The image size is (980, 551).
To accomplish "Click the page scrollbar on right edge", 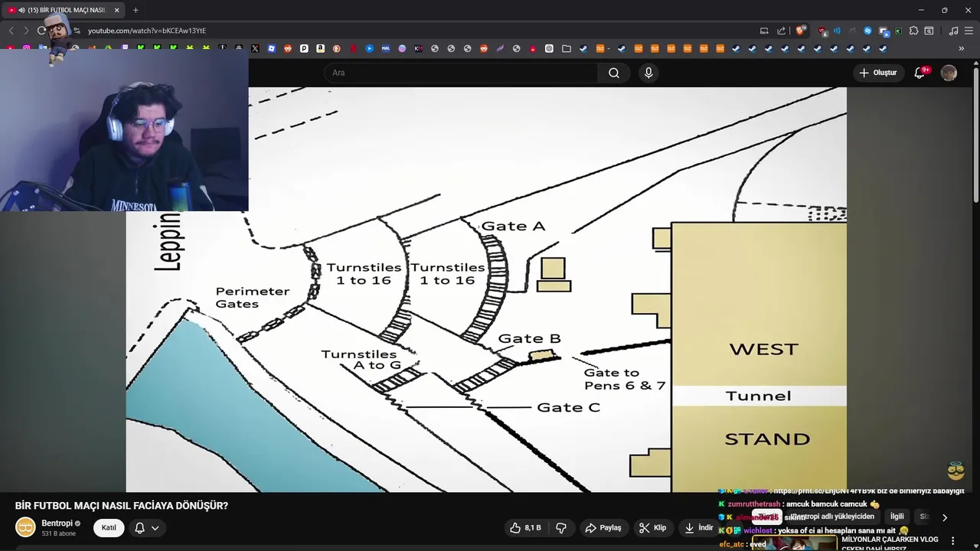I will pos(975,136).
